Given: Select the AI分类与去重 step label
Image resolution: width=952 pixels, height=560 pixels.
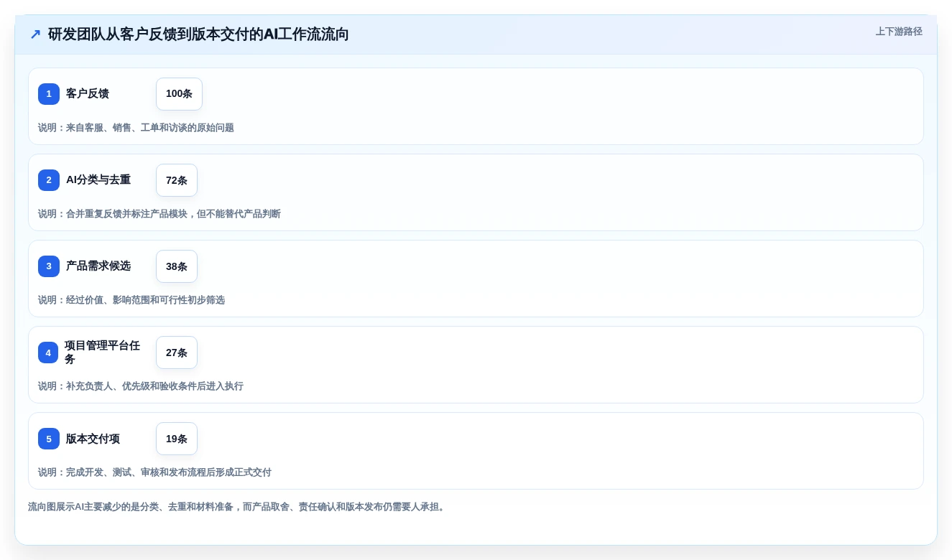Looking at the screenshot, I should point(98,179).
